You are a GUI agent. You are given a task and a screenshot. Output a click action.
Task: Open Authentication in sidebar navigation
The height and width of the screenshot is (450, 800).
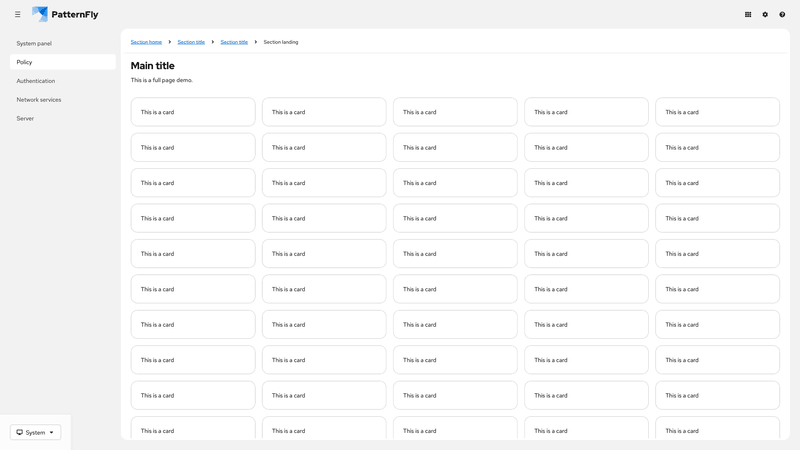click(63, 81)
